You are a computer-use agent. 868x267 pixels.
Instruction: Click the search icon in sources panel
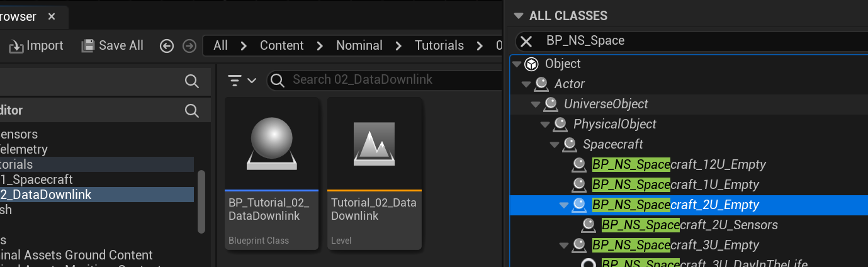192,81
